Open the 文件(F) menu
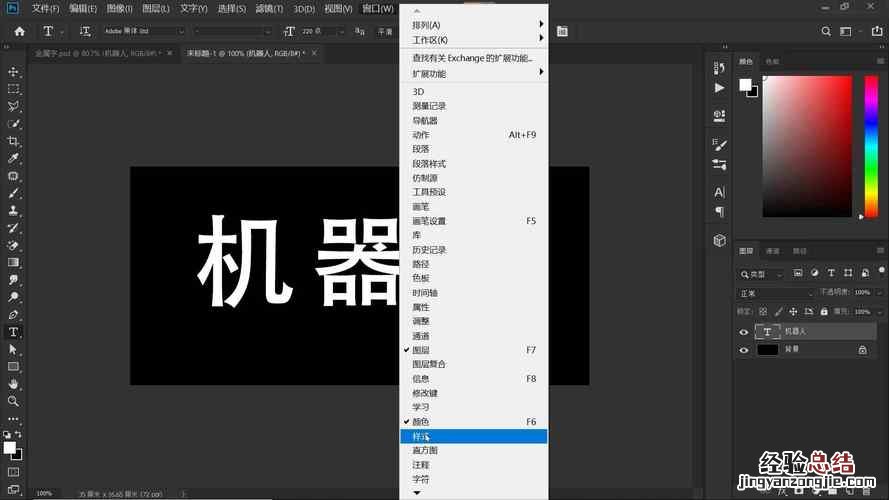889x500 pixels. (x=45, y=8)
